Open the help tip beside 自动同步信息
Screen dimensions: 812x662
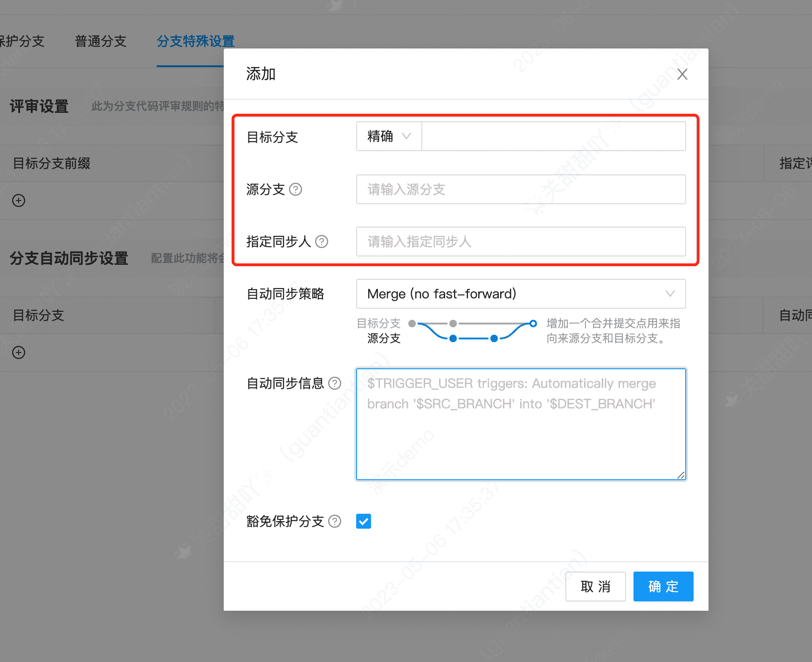coord(334,383)
